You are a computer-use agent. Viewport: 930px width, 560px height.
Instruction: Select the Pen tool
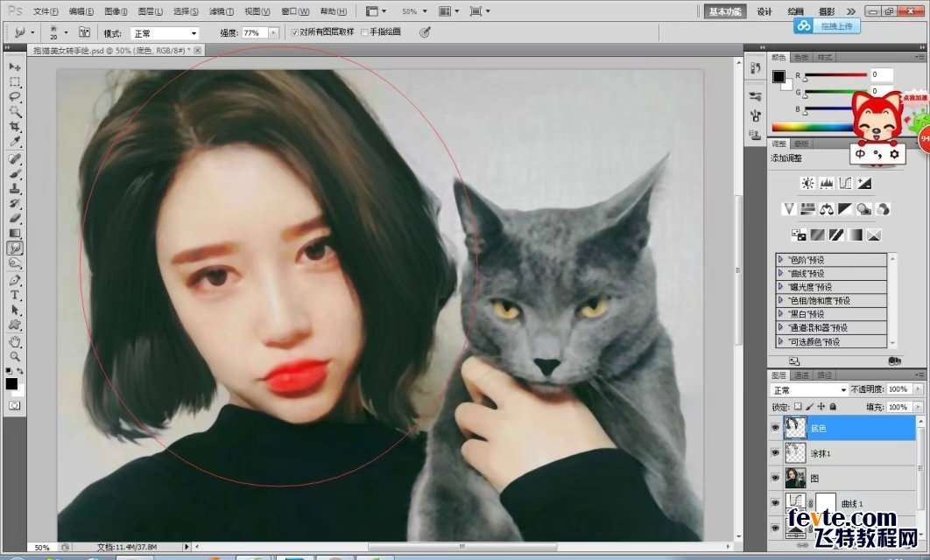[x=15, y=280]
